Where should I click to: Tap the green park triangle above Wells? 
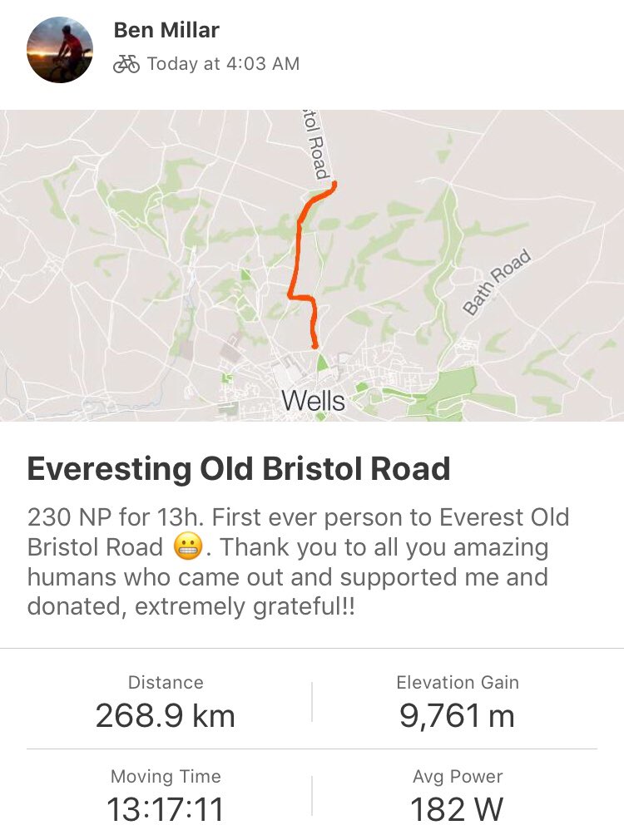click(322, 362)
